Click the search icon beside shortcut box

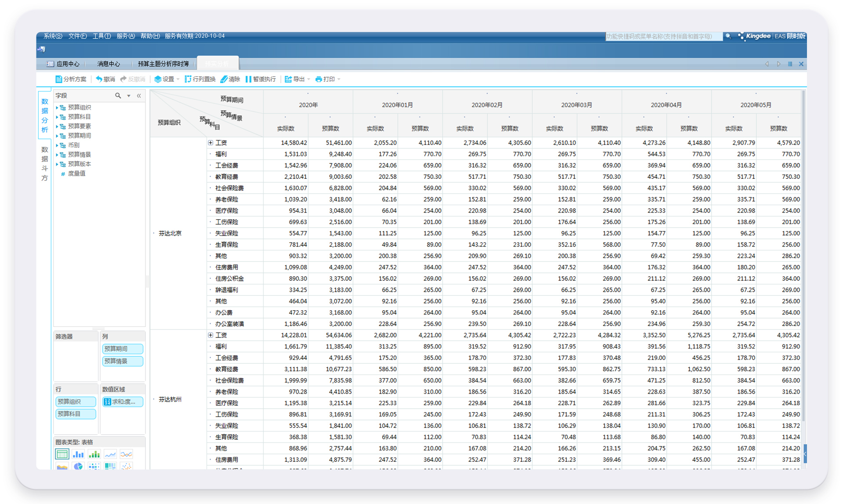point(728,36)
